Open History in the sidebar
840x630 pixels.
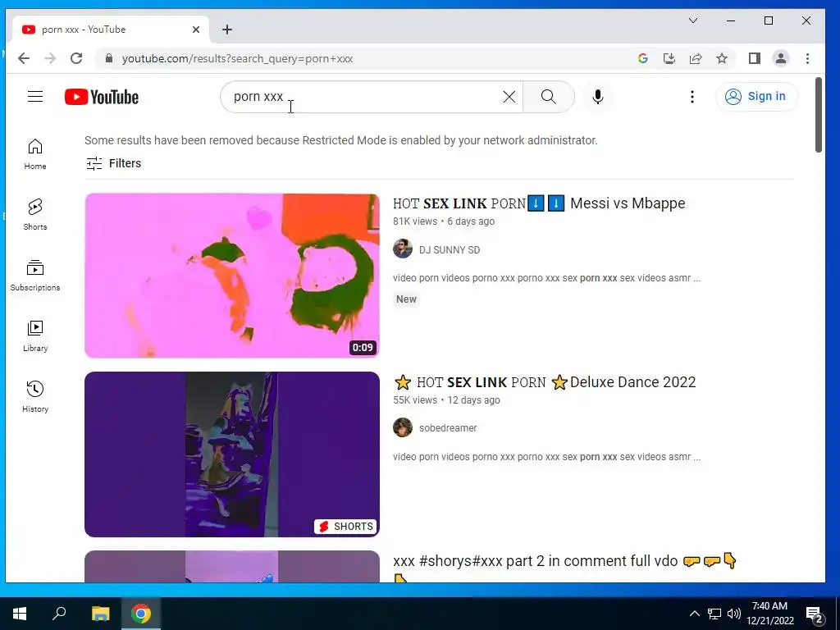(x=35, y=396)
